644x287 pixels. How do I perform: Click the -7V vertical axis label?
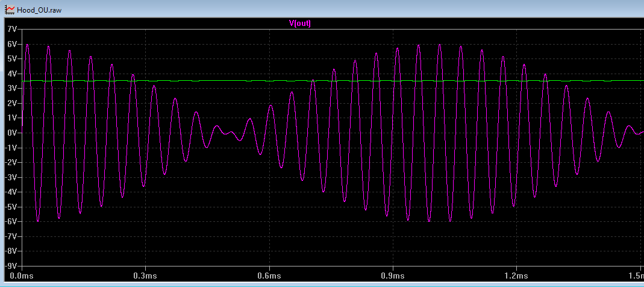coord(11,236)
